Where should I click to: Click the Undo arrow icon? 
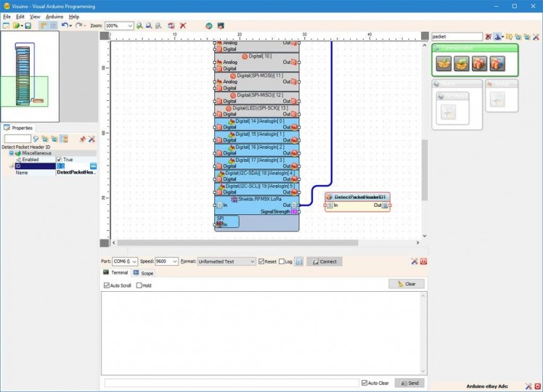point(64,25)
